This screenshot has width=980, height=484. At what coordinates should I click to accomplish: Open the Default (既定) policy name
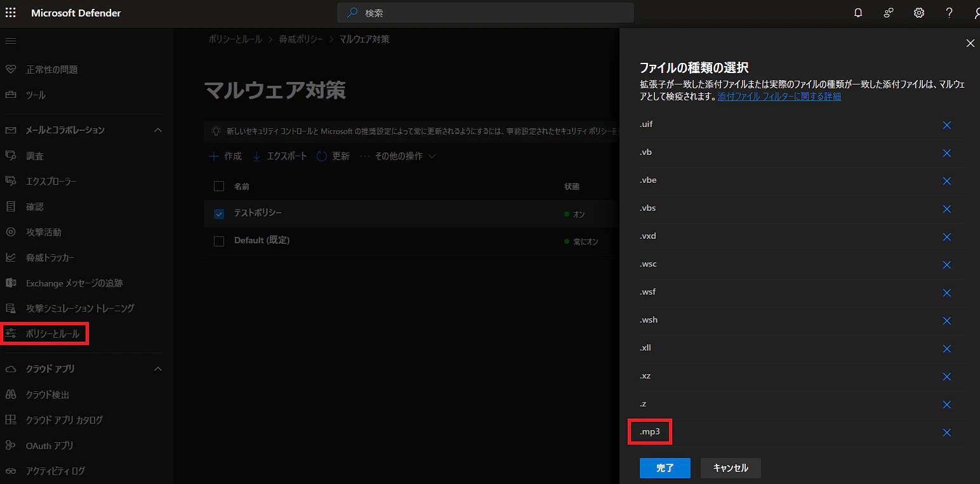click(262, 241)
